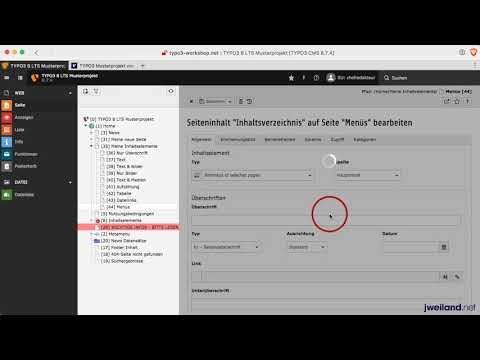Click the close document X icon
The height and width of the screenshot is (360, 480).
pyautogui.click(x=191, y=101)
